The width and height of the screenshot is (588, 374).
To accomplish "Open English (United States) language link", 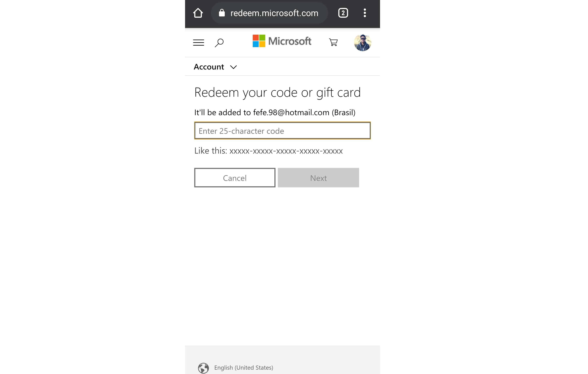I will [x=244, y=368].
